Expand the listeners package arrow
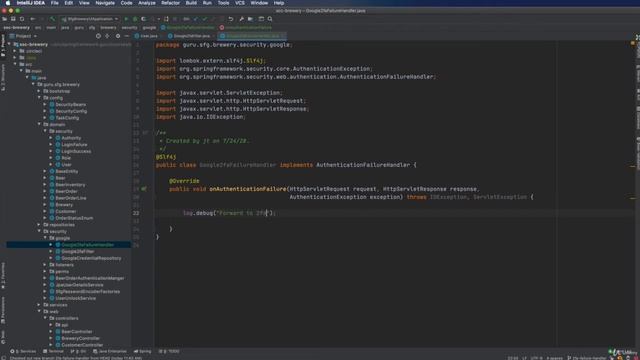The width and height of the screenshot is (640, 360). coord(45,264)
